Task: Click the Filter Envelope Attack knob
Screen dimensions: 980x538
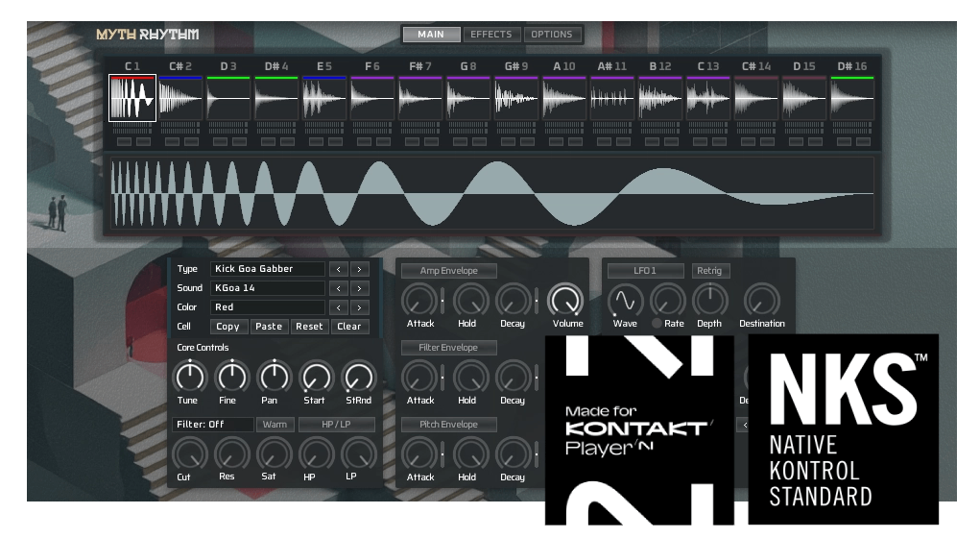Action: [419, 378]
